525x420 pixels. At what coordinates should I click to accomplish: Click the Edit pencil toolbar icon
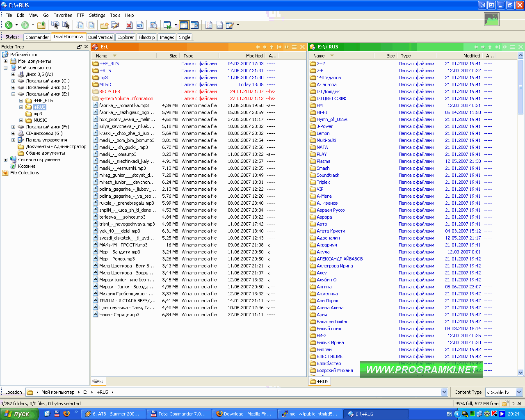coord(230,25)
